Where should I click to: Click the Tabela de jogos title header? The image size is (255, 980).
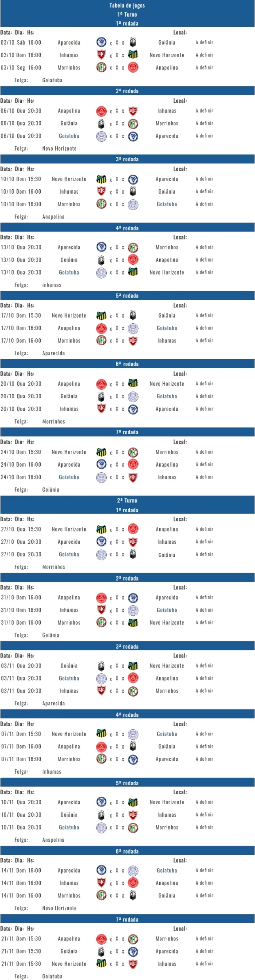tap(127, 6)
